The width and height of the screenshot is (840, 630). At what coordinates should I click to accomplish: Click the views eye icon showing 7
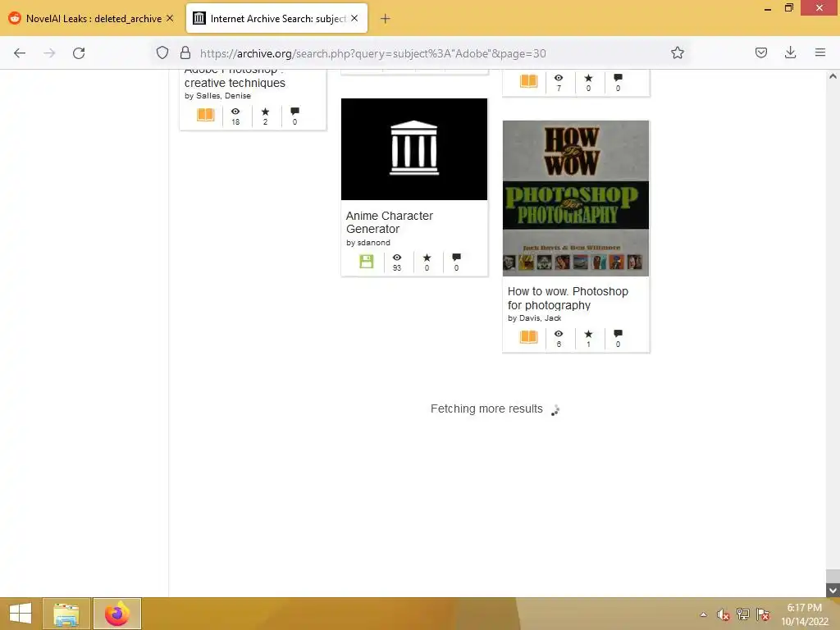(559, 78)
